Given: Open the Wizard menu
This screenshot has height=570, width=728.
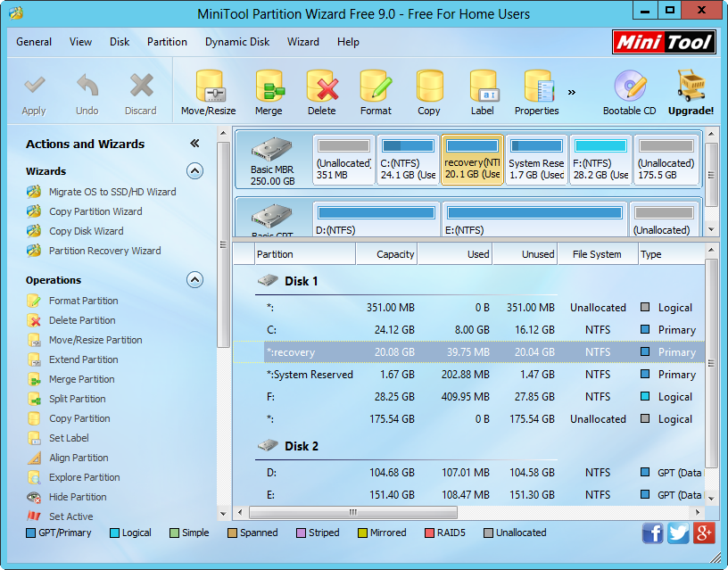Looking at the screenshot, I should pyautogui.click(x=303, y=42).
